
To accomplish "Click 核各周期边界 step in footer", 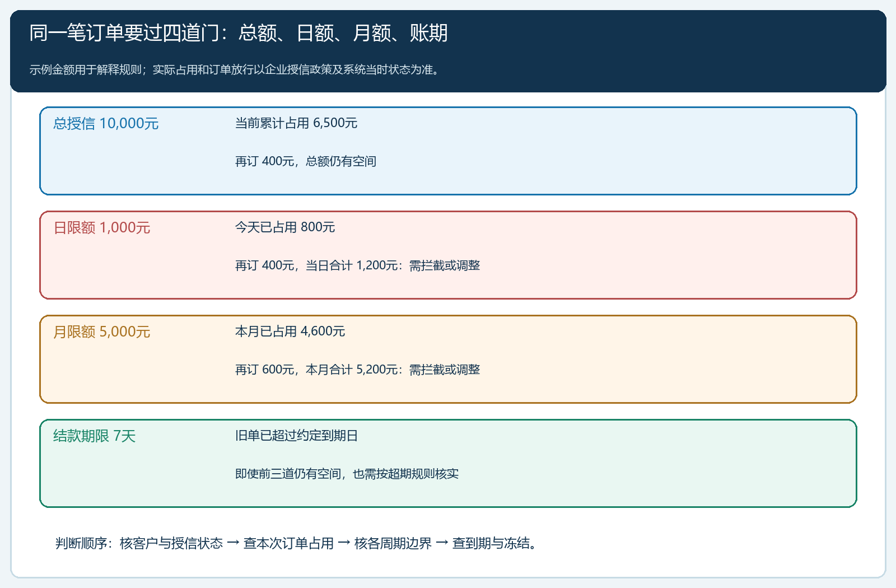I will (393, 543).
